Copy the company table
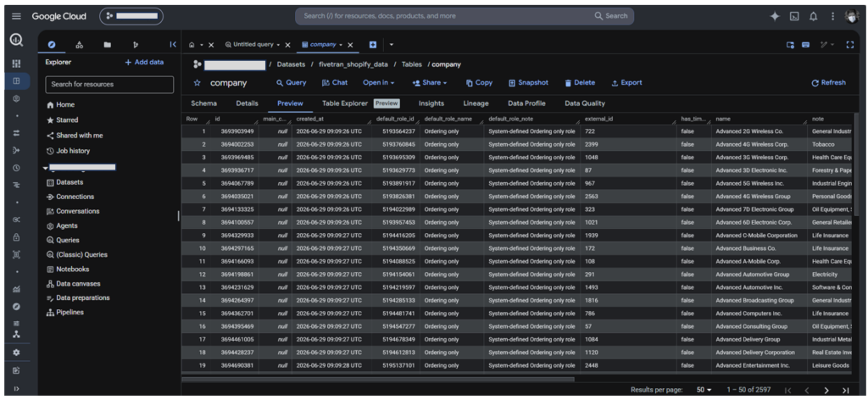Screen dimensions: 868x400 point(479,82)
